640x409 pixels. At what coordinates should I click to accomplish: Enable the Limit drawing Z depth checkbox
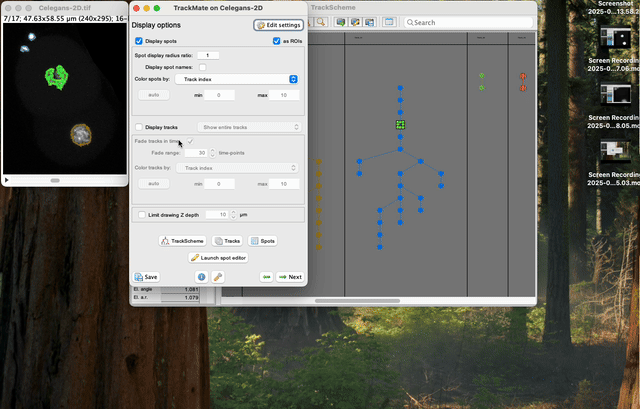(142, 215)
